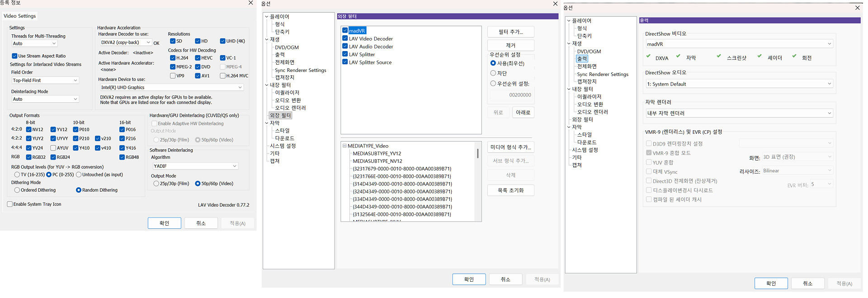Open Hardware Device Intel UHD Graphics dropdown
The image size is (868, 298).
pyautogui.click(x=171, y=87)
